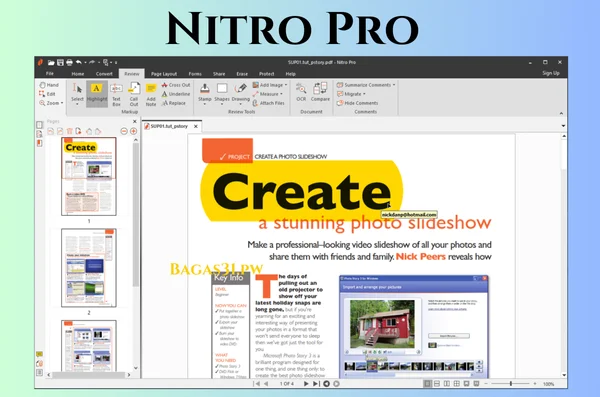Switch to the Page Layout tab
This screenshot has width=600, height=397.
click(x=164, y=74)
